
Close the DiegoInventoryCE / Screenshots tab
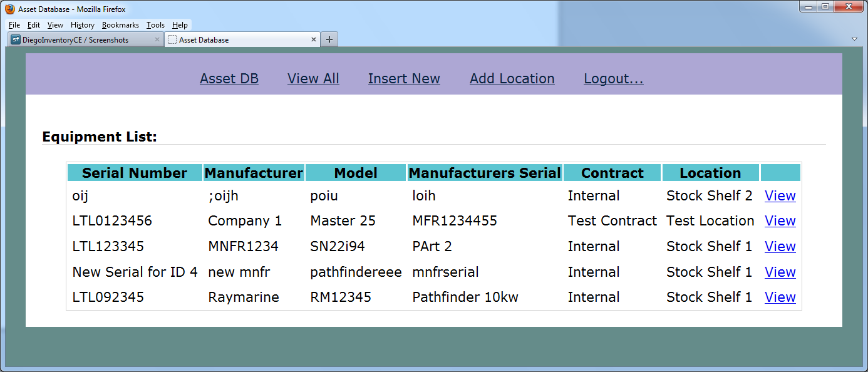pos(157,38)
